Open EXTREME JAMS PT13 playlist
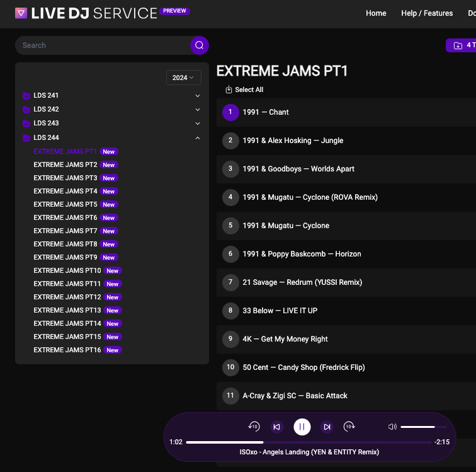Viewport: 476px width, 472px height. click(67, 310)
